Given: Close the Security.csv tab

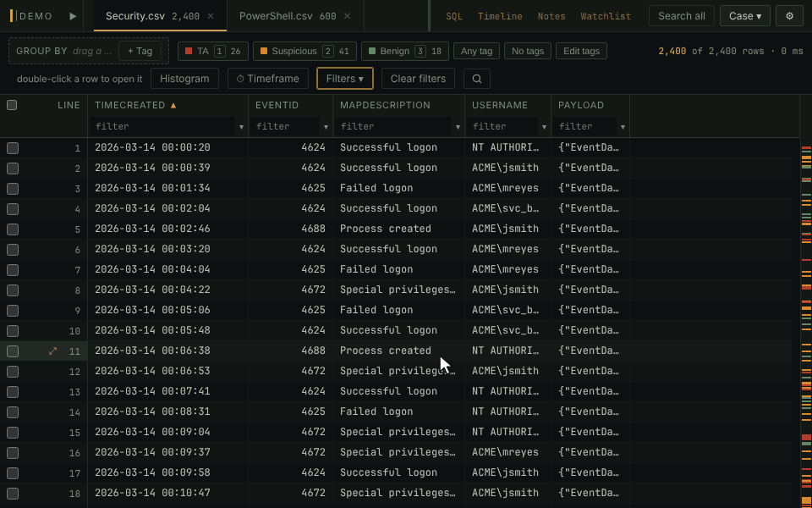Looking at the screenshot, I should pyautogui.click(x=211, y=16).
